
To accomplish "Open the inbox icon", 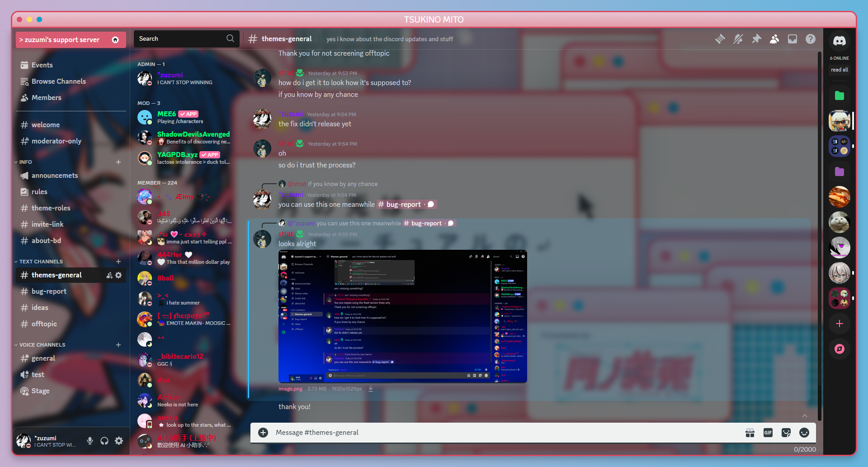I will coord(793,39).
